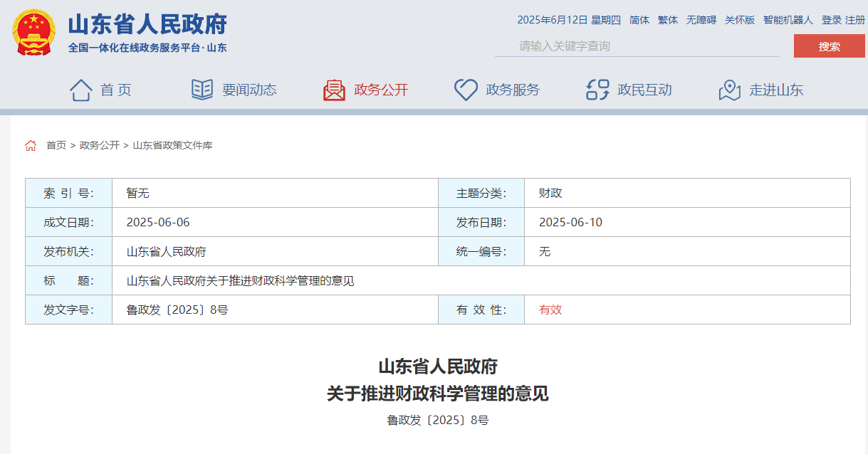868x454 pixels.
Task: Open the 智能机器人 assistant link
Action: (788, 20)
